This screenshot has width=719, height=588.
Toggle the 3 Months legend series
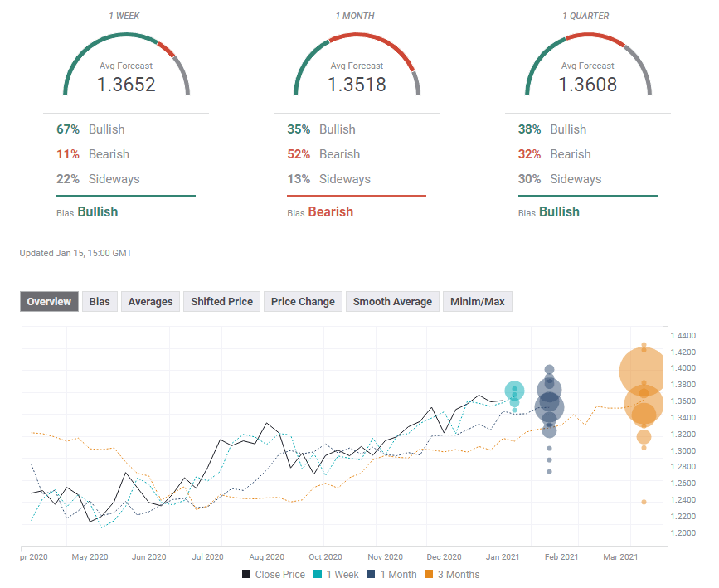pos(451,574)
